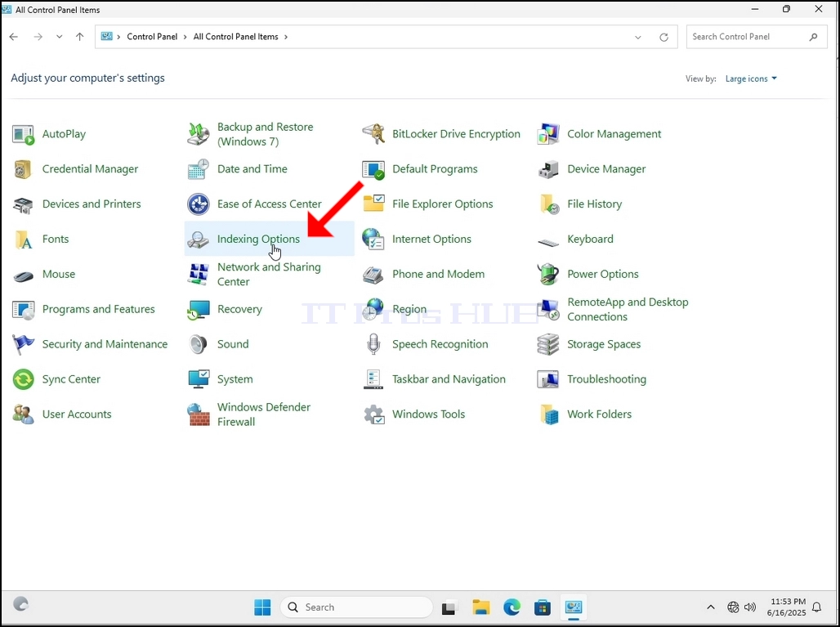Open Indexing Options magnifier icon

pos(199,240)
